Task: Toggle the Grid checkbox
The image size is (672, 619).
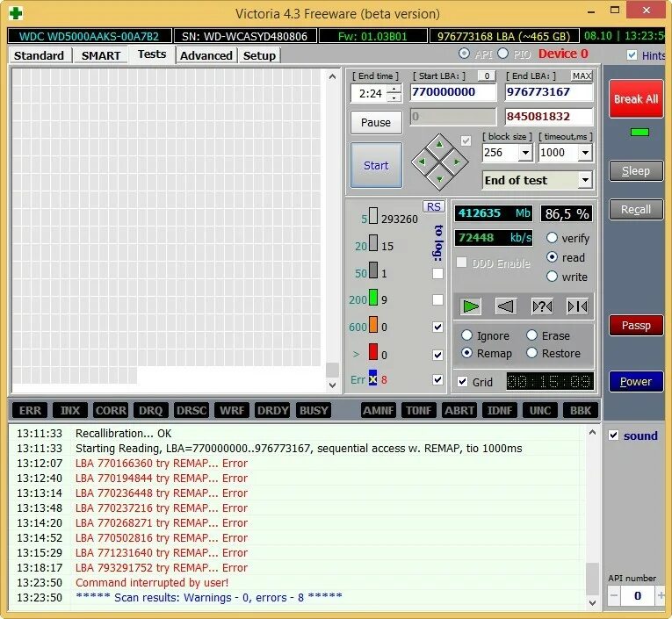Action: (x=462, y=382)
